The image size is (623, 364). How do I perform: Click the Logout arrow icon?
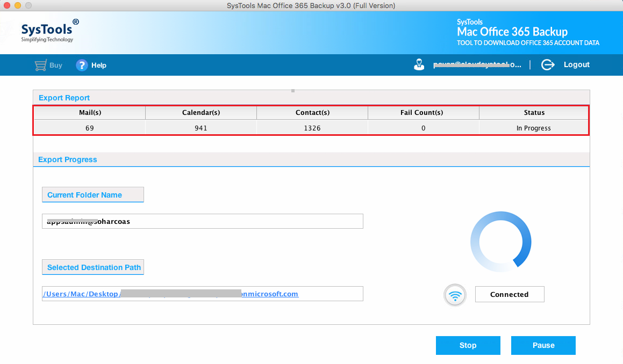coord(548,65)
